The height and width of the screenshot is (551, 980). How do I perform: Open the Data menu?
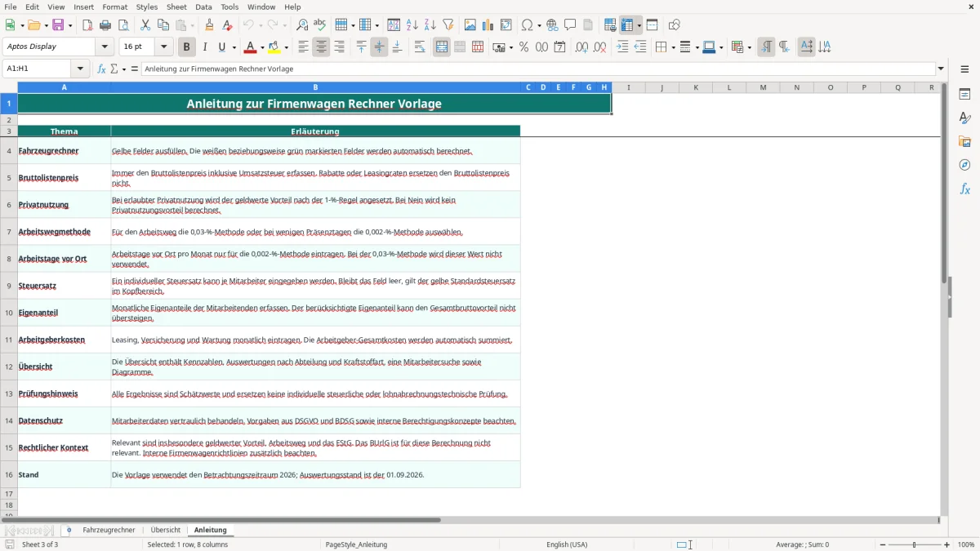203,7
